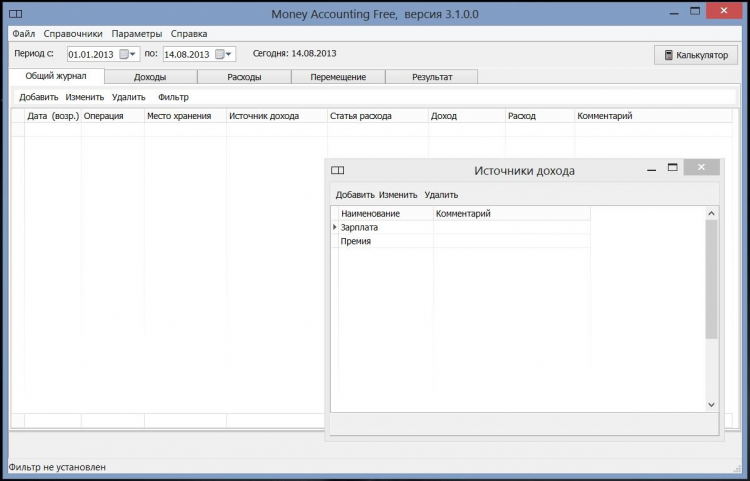Click scroll up arrow in Источники дохода
The height and width of the screenshot is (481, 750).
point(711,213)
